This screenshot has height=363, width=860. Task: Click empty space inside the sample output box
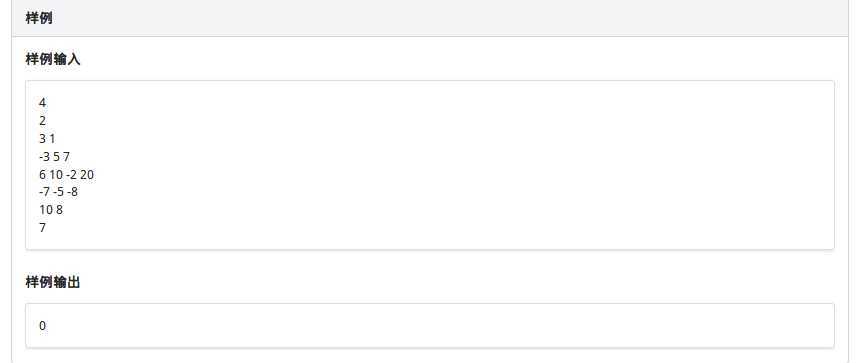[x=439, y=326]
